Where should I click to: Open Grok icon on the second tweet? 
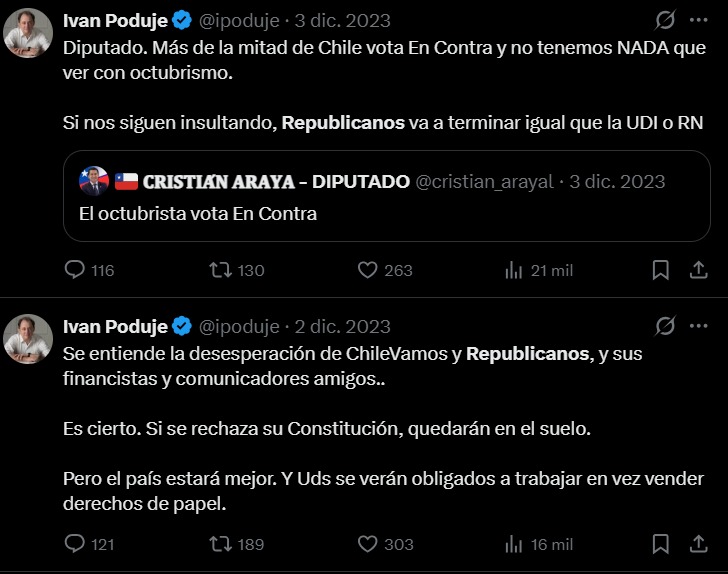click(x=664, y=326)
